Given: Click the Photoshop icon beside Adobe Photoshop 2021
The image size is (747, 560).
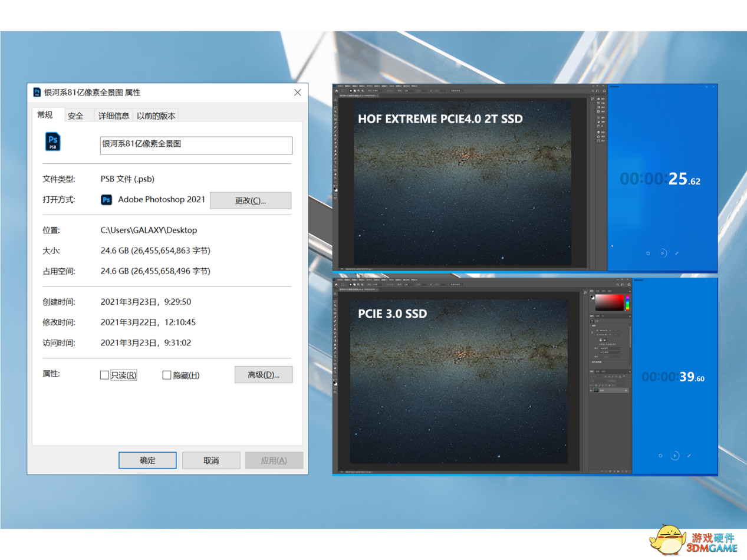Looking at the screenshot, I should 107,200.
